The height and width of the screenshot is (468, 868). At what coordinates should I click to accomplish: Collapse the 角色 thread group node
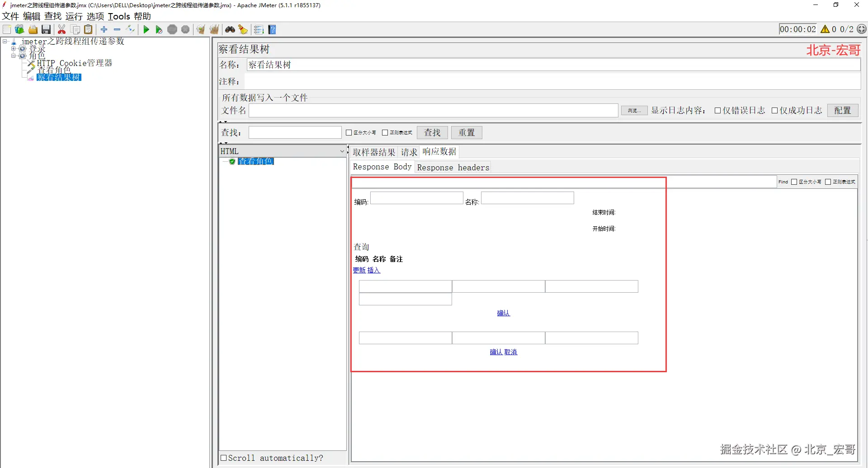[14, 56]
